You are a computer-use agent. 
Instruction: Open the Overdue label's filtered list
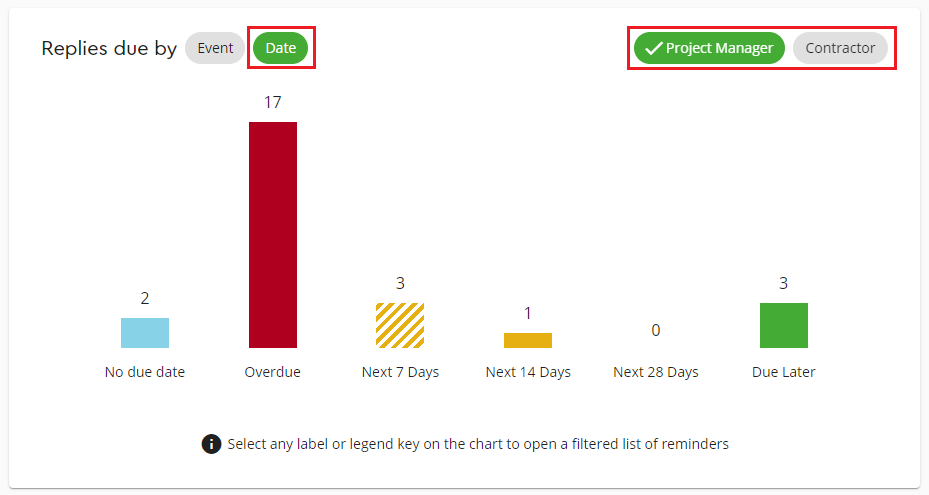click(273, 372)
